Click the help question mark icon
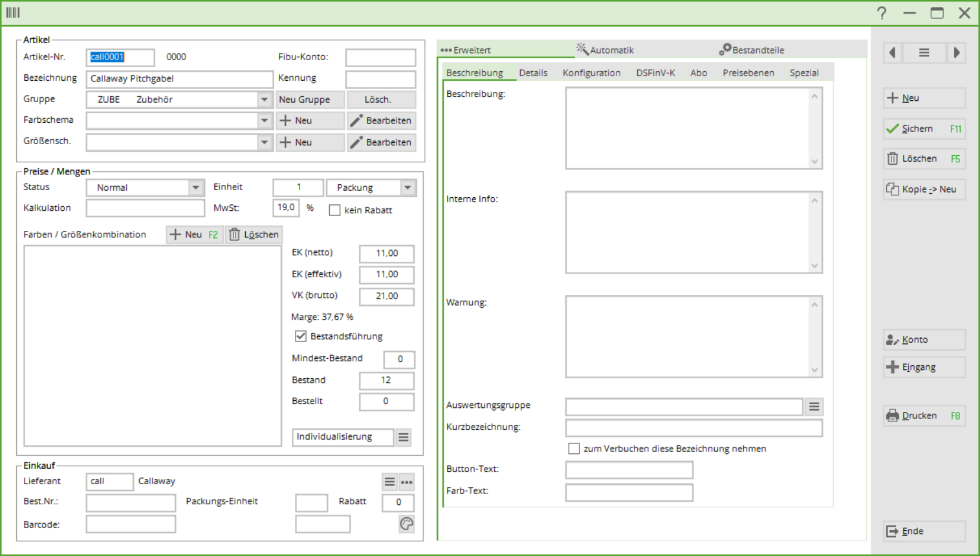Screen dimensions: 980x556 coord(882,13)
